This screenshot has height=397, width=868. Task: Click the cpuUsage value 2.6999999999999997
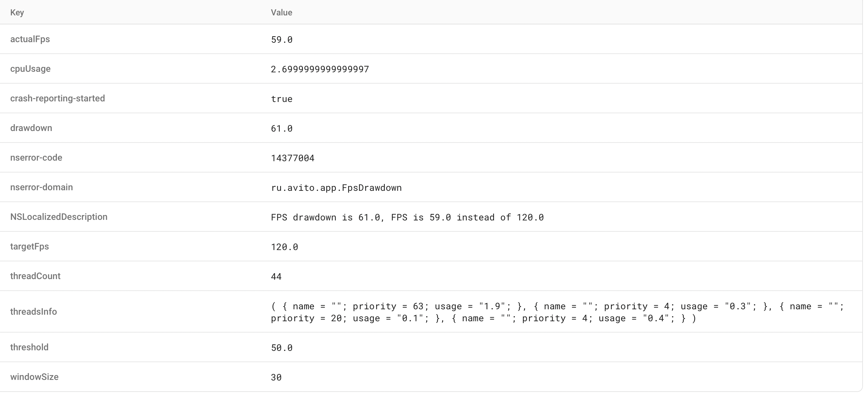pos(320,69)
